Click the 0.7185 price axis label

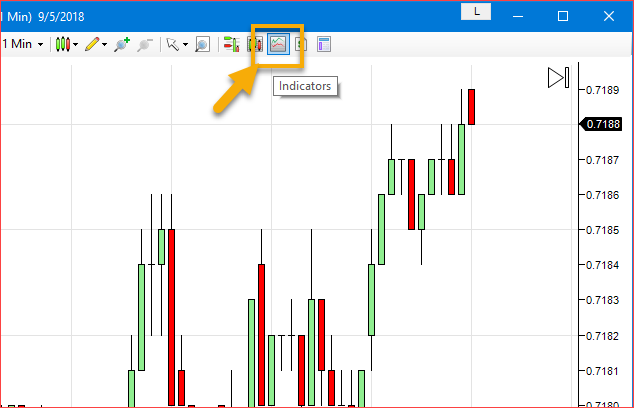click(x=602, y=230)
